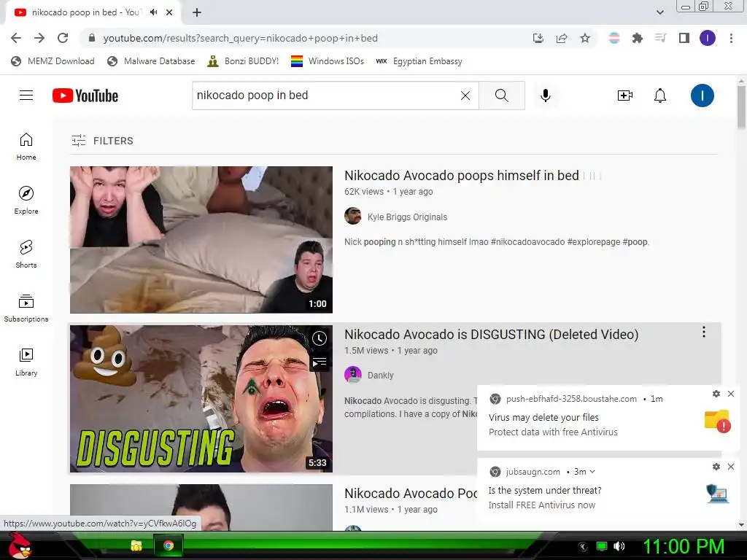Open the Malware Database bookmark
This screenshot has height=560, width=747.
(152, 61)
